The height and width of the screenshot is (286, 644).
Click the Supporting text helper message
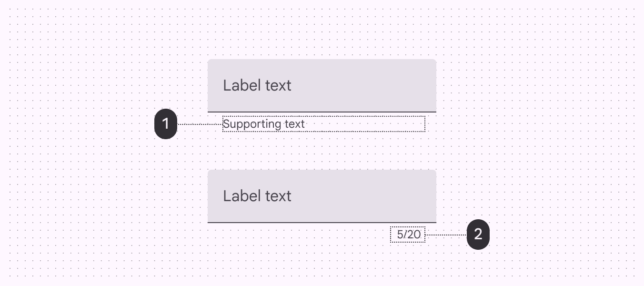pyautogui.click(x=263, y=124)
